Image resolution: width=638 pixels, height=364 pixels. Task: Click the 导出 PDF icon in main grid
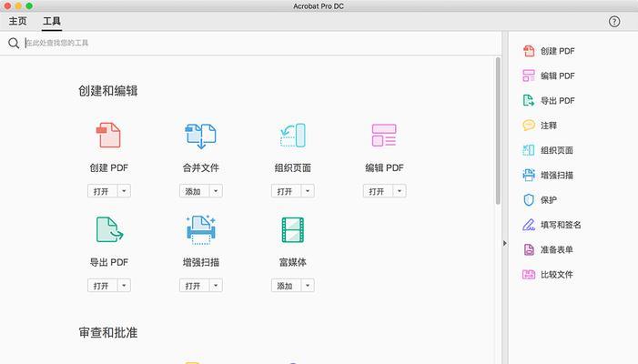point(109,229)
